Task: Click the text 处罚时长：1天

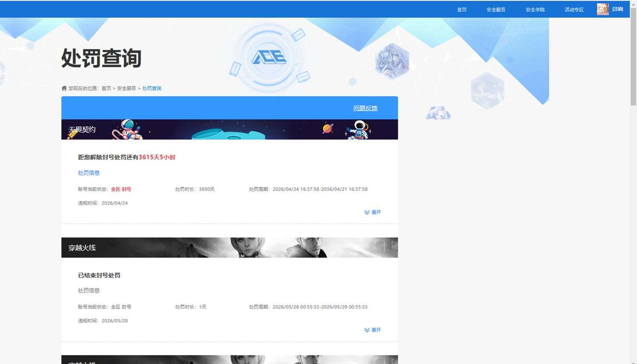Action: tap(191, 307)
